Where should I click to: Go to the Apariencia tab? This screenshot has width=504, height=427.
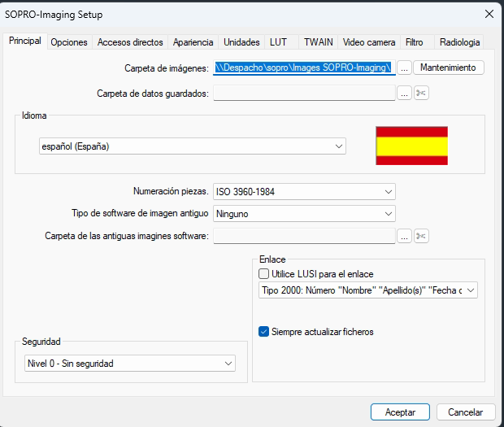point(193,42)
